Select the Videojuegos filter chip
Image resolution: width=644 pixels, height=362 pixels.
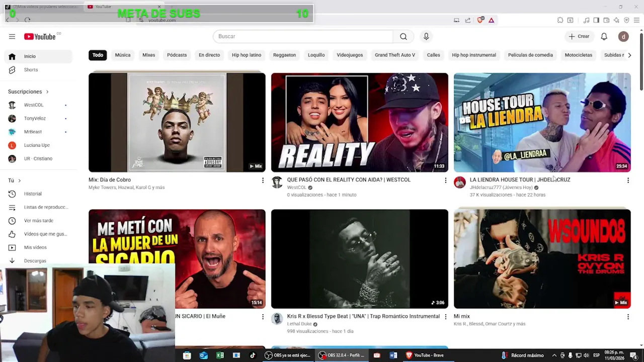(350, 55)
